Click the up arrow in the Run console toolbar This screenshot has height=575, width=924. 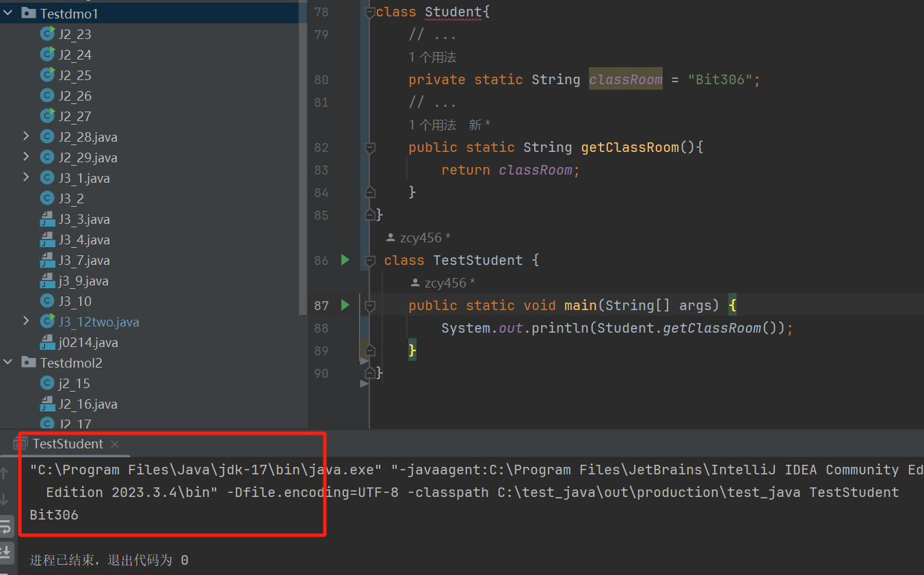pyautogui.click(x=5, y=473)
